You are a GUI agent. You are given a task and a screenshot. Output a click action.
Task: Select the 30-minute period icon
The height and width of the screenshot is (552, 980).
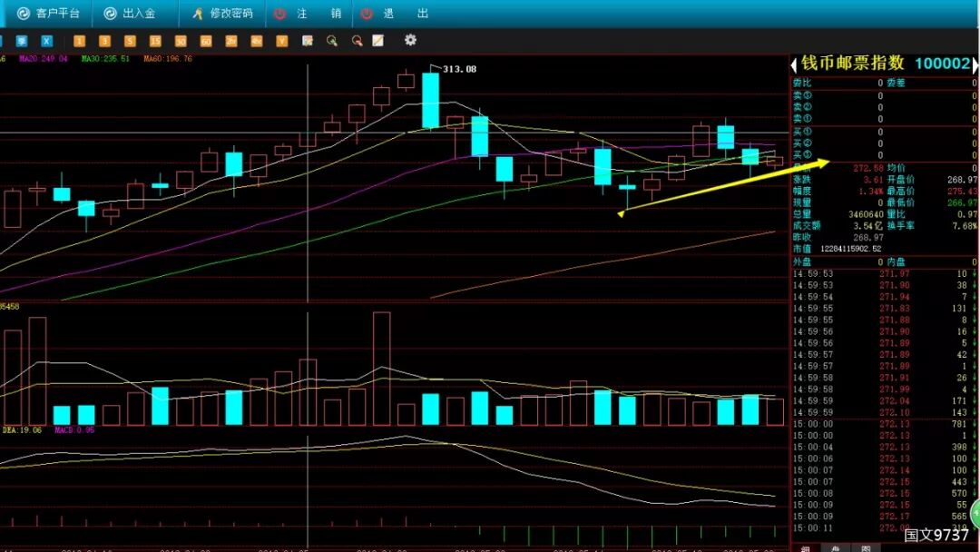[x=181, y=41]
